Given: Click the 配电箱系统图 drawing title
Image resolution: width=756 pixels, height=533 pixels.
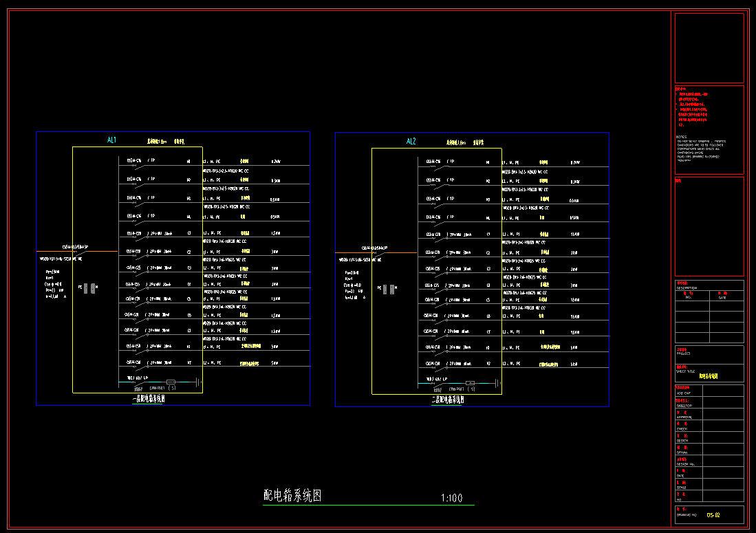Looking at the screenshot, I should tap(292, 495).
